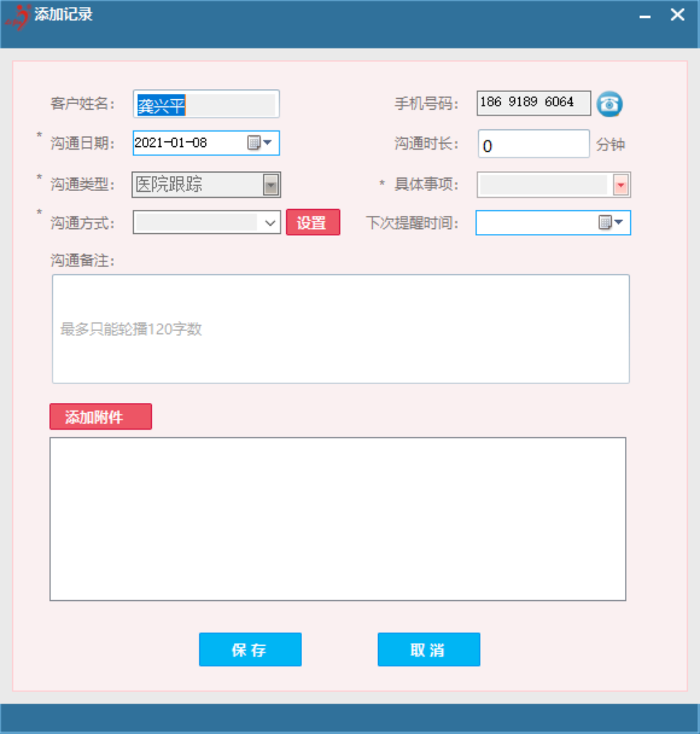Click the 设置 button
The image size is (700, 734).
coord(313,222)
